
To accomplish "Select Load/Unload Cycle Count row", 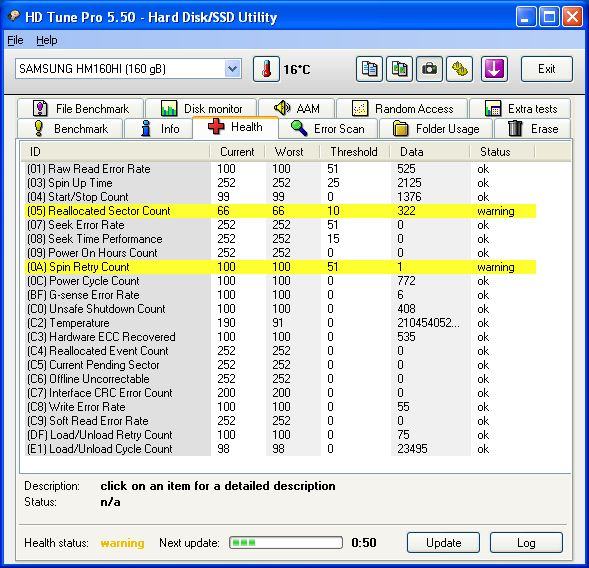I will coord(281,449).
